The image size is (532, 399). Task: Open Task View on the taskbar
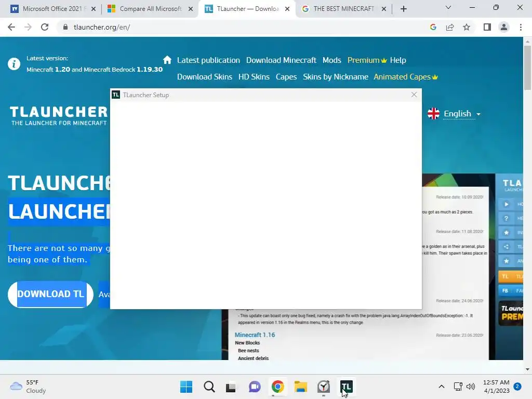point(231,387)
